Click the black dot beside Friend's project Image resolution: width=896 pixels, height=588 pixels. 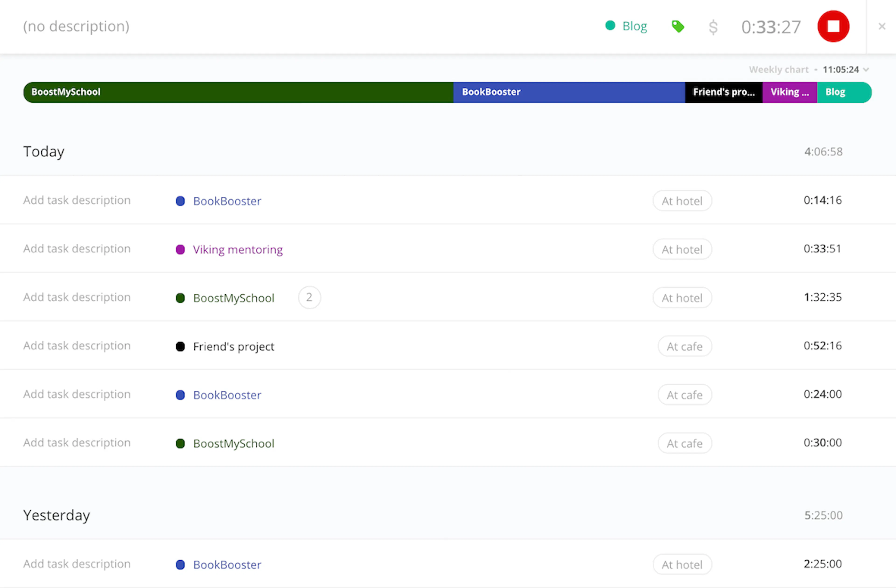coord(180,346)
